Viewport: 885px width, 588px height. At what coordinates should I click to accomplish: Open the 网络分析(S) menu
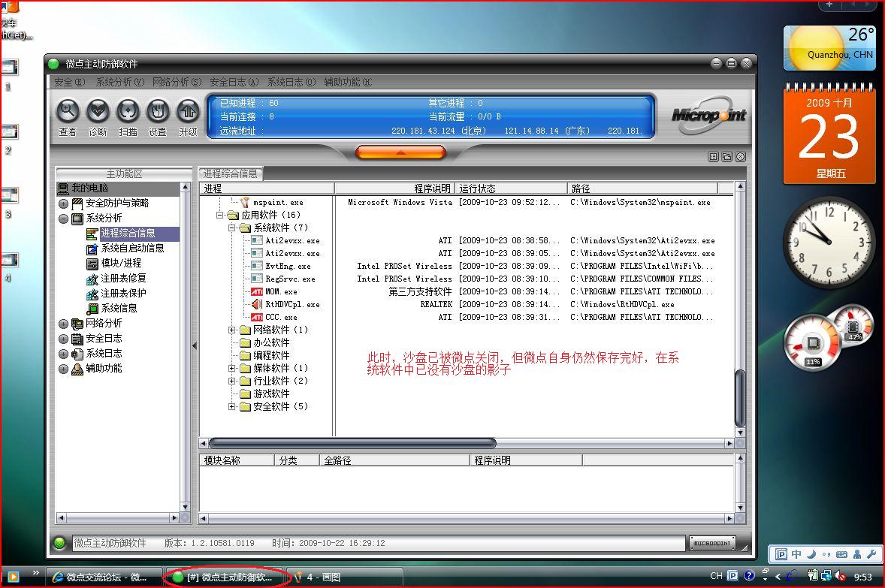pyautogui.click(x=177, y=83)
